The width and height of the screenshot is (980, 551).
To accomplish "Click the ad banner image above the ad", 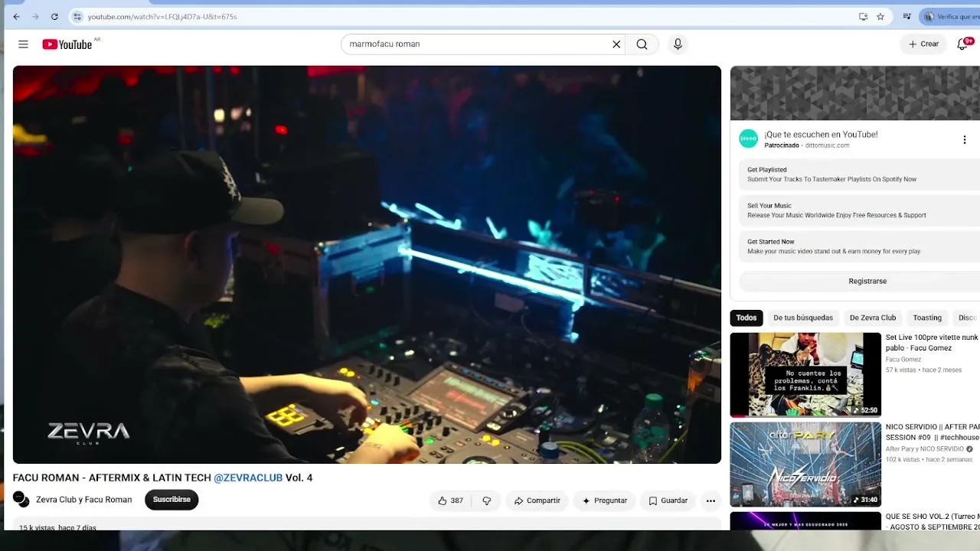I will click(855, 93).
